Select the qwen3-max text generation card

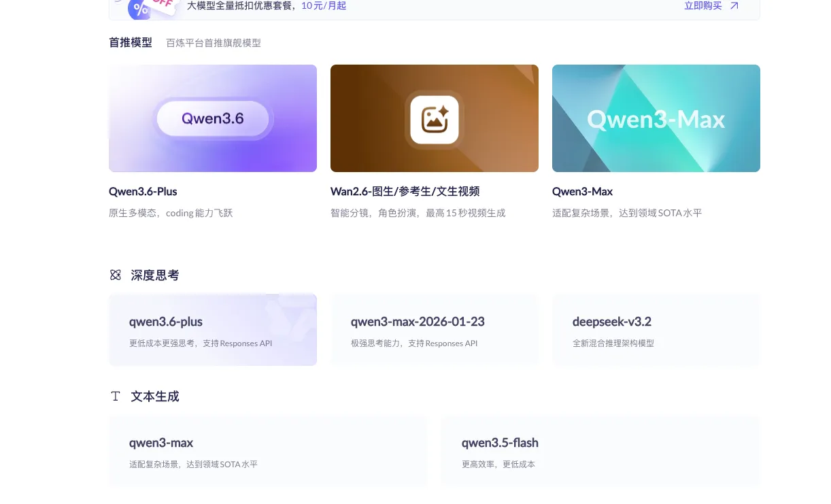(x=268, y=451)
